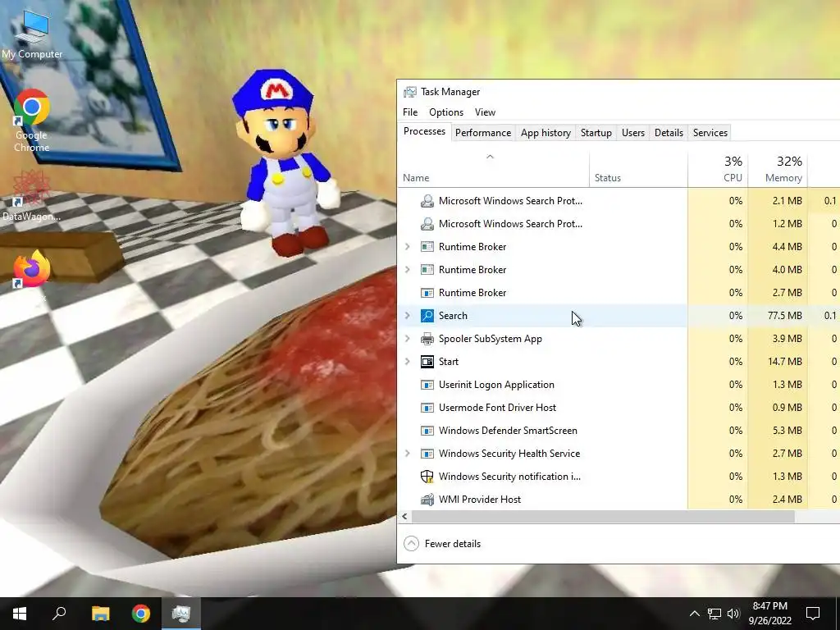The width and height of the screenshot is (840, 630).
Task: Click the horizontal scrollbar thumb
Action: pyautogui.click(x=603, y=517)
